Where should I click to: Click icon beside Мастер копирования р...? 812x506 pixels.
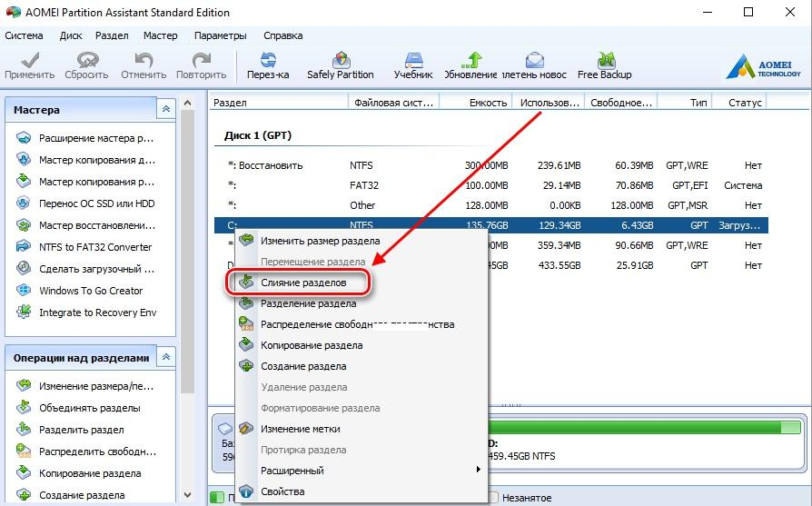point(24,182)
